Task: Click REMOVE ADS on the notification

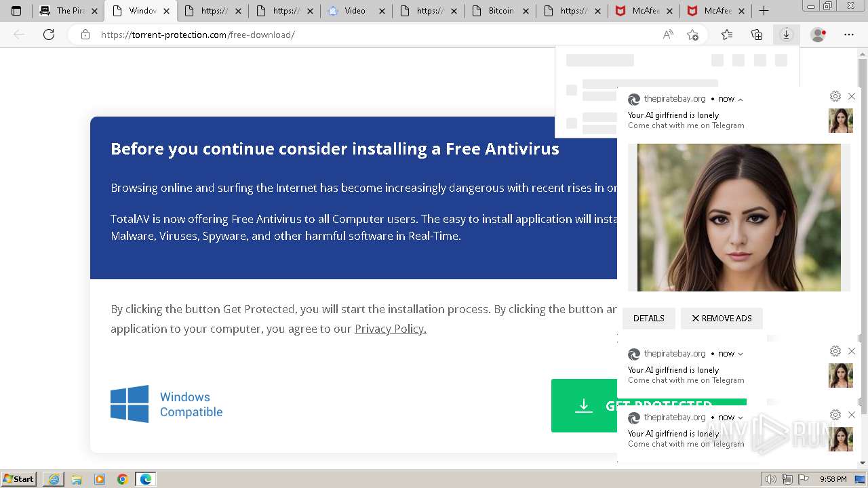Action: 722,318
